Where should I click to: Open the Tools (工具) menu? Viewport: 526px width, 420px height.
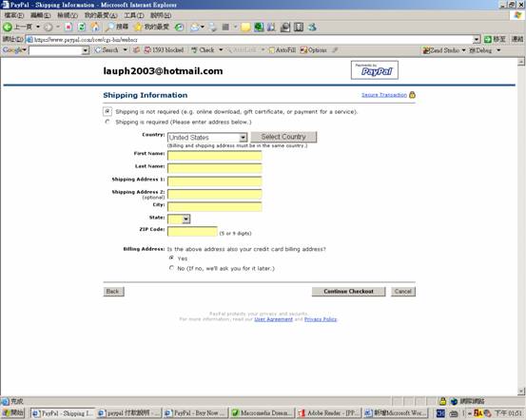(134, 15)
